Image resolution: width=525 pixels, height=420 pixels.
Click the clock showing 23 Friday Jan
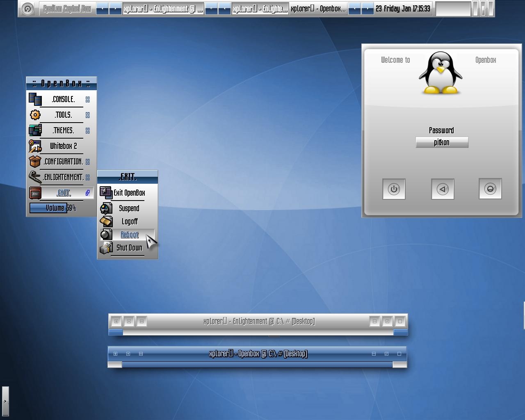click(403, 9)
